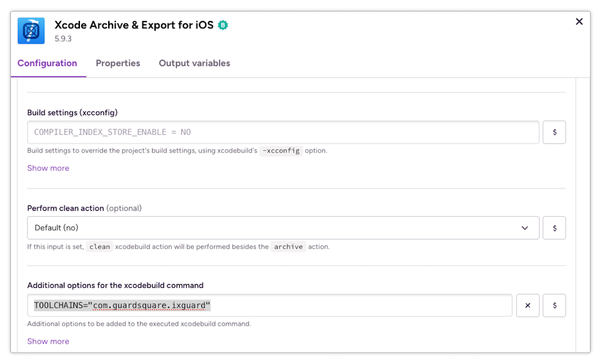Close the step configuration dialog

(579, 22)
